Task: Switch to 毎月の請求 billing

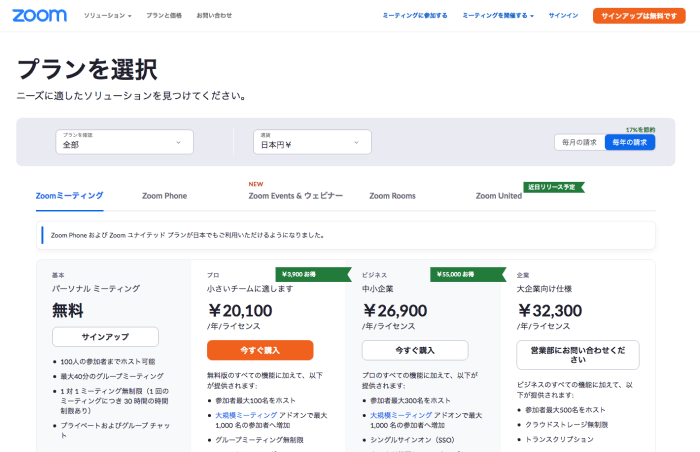Action: point(579,142)
